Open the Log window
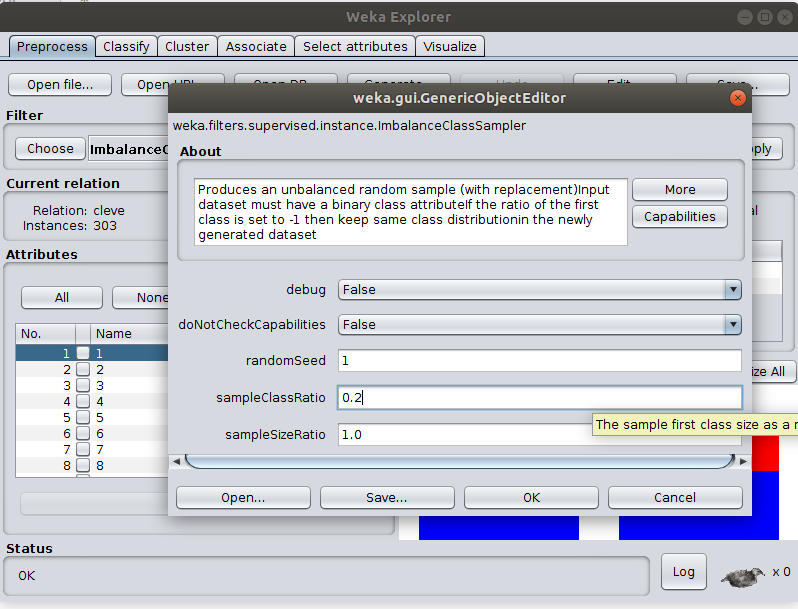 [x=683, y=572]
